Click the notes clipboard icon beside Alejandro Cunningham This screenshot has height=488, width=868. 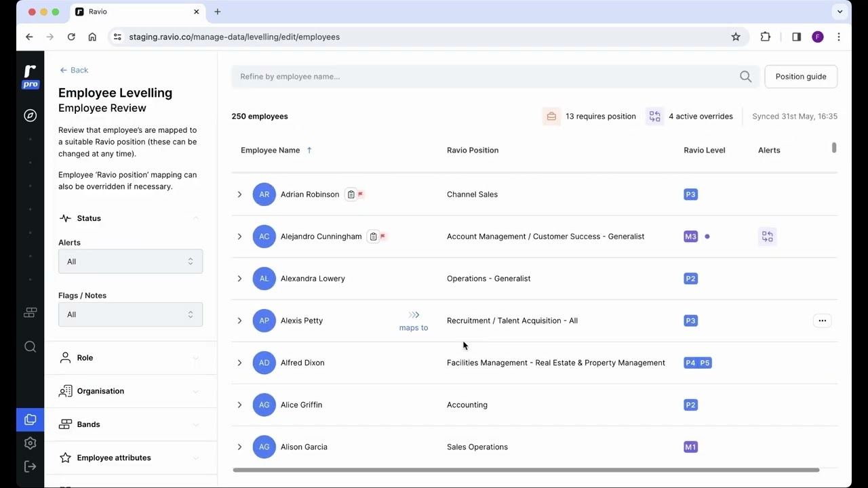pyautogui.click(x=373, y=237)
